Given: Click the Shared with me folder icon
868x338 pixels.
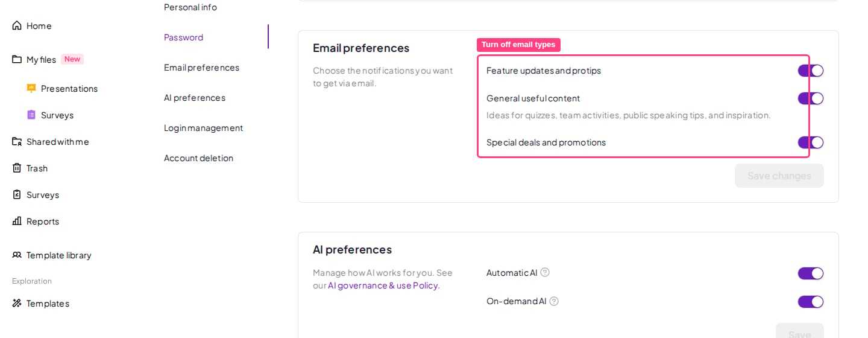Looking at the screenshot, I should click(17, 141).
